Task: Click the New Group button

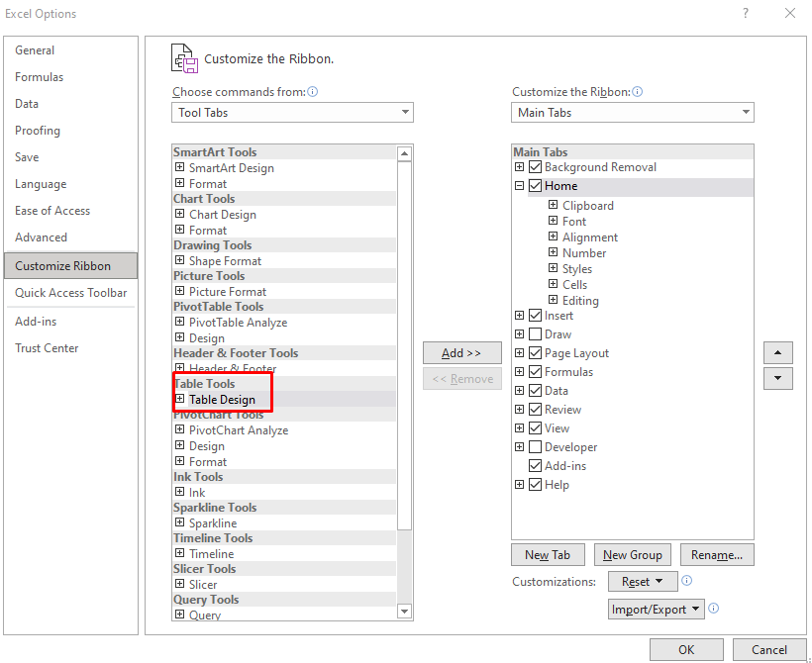Action: click(633, 555)
